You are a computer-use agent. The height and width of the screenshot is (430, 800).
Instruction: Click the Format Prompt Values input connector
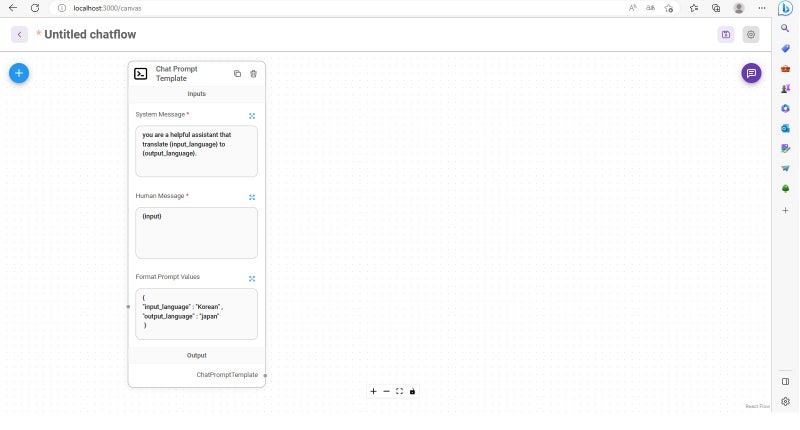128,307
